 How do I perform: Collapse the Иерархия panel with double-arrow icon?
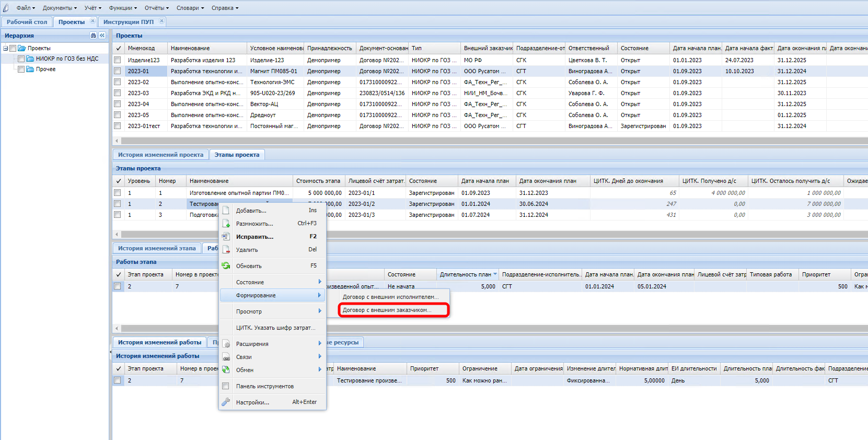pyautogui.click(x=102, y=36)
